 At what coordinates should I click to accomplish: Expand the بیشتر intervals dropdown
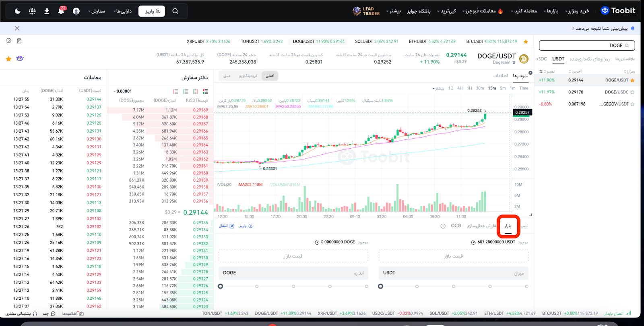pos(438,88)
